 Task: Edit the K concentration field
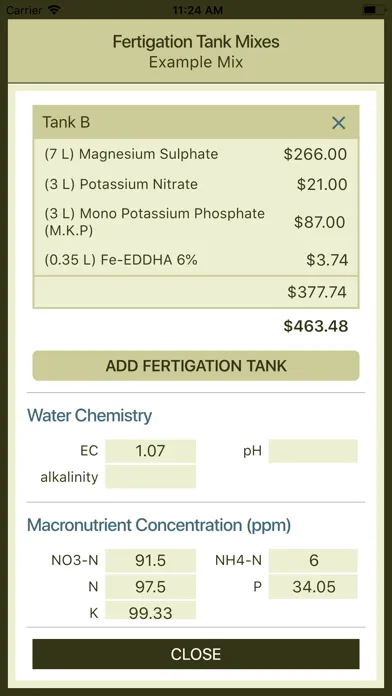(x=150, y=611)
